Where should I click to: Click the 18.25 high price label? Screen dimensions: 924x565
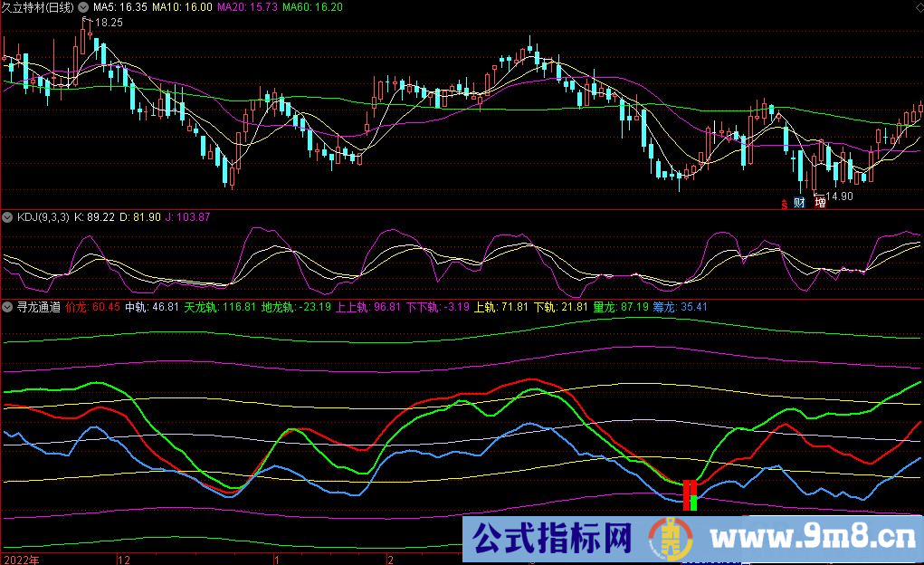[109, 23]
